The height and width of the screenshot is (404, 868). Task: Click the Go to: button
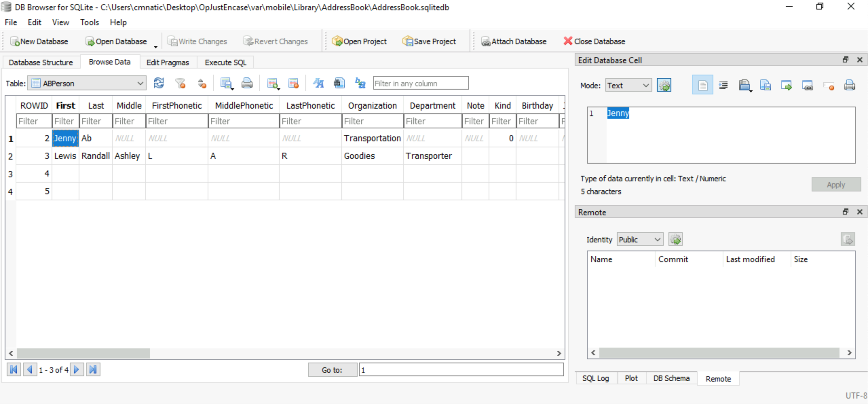pyautogui.click(x=332, y=370)
